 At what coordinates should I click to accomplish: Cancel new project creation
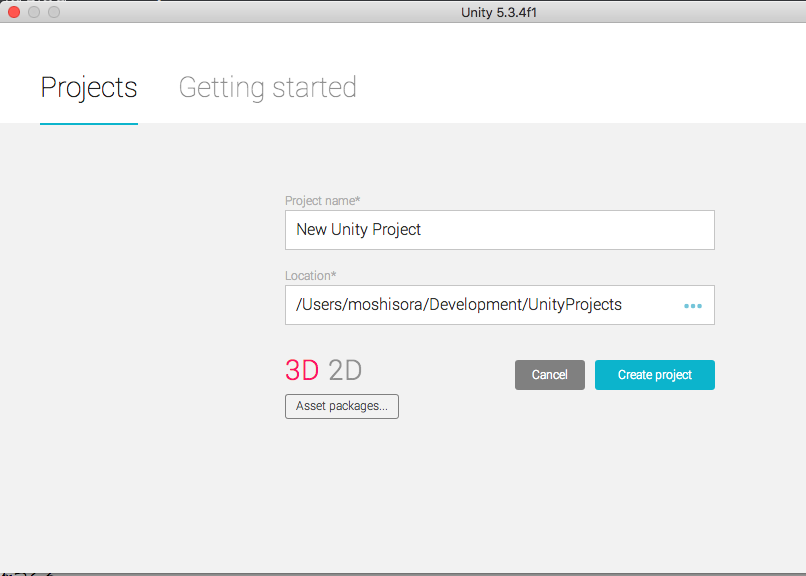tap(549, 375)
